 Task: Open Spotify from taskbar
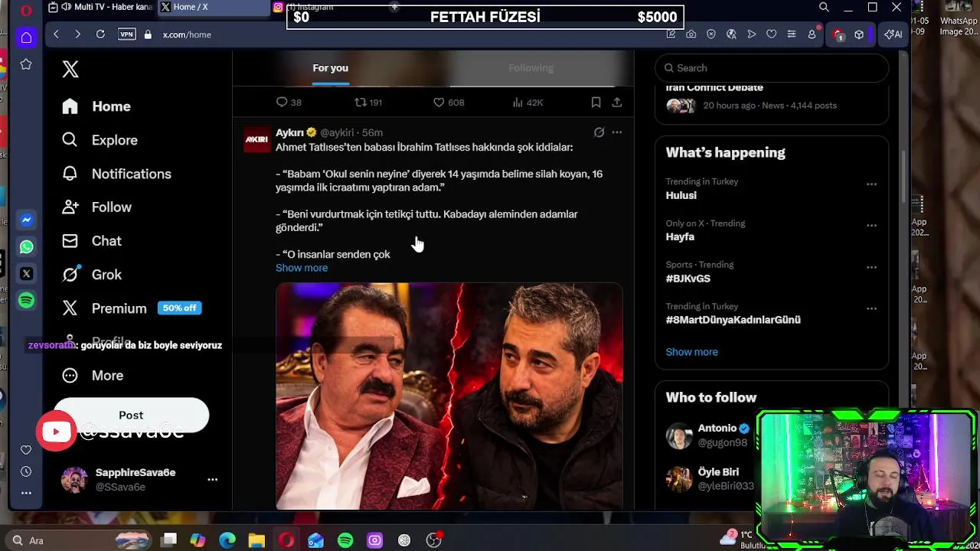click(x=345, y=540)
